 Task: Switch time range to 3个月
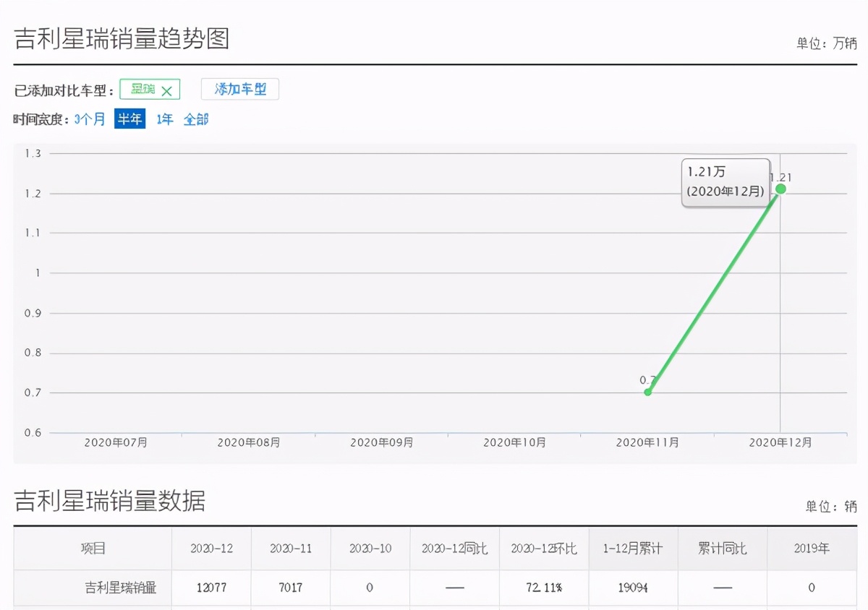pos(90,119)
